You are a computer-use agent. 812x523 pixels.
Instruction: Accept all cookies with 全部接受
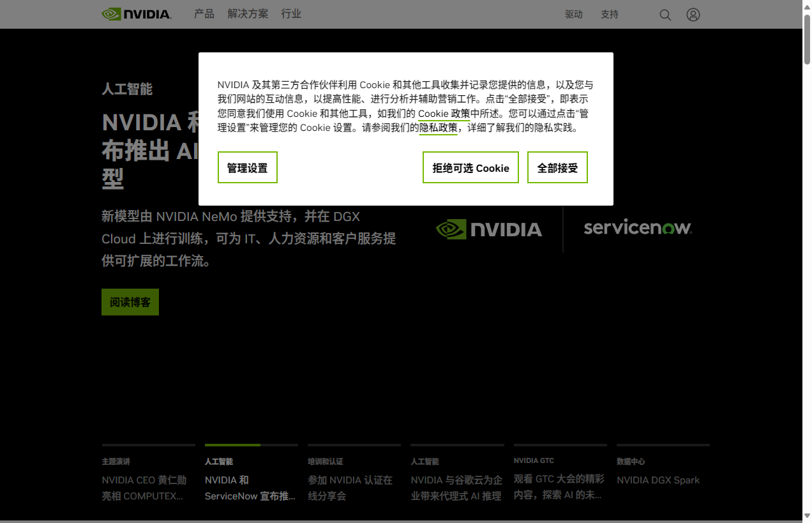coord(557,167)
